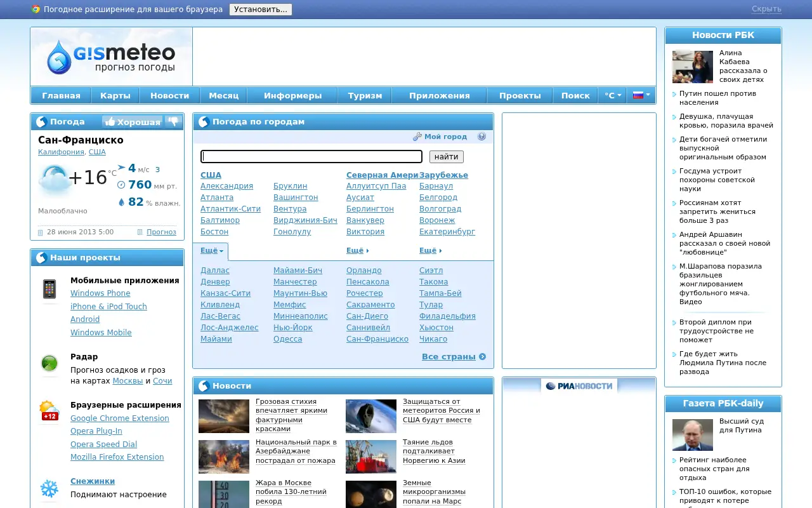
Task: Click the green radar icon
Action: 49,363
